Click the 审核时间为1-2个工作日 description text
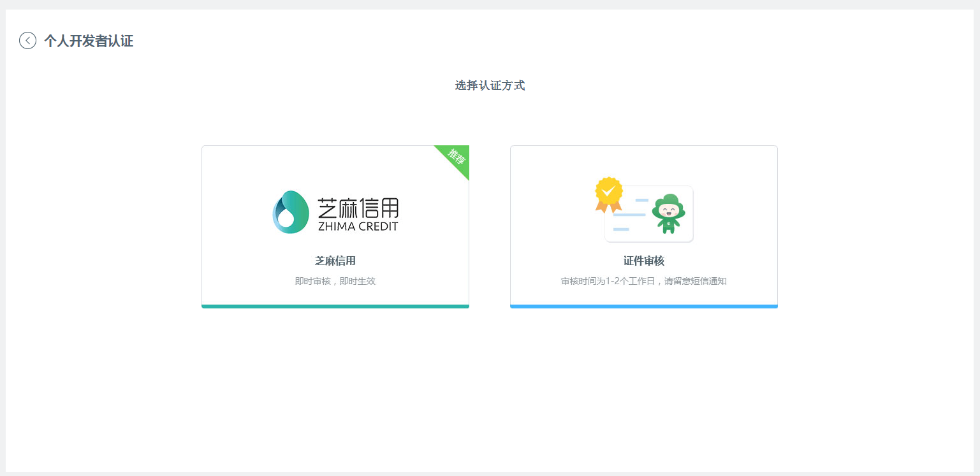Image resolution: width=980 pixels, height=476 pixels. [x=644, y=281]
